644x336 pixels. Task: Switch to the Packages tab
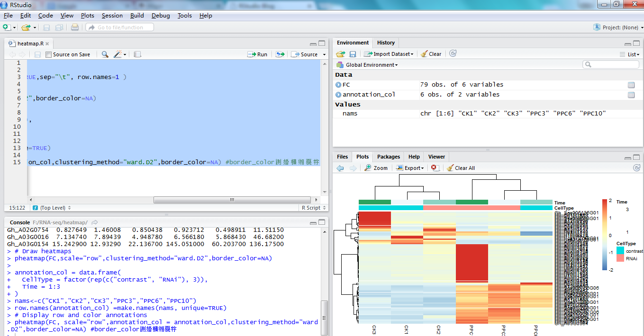(389, 157)
